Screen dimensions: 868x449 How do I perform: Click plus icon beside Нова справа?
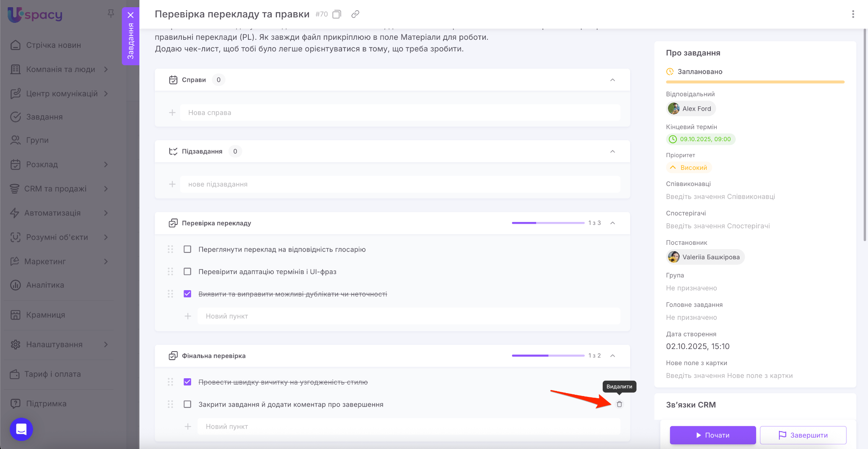172,113
